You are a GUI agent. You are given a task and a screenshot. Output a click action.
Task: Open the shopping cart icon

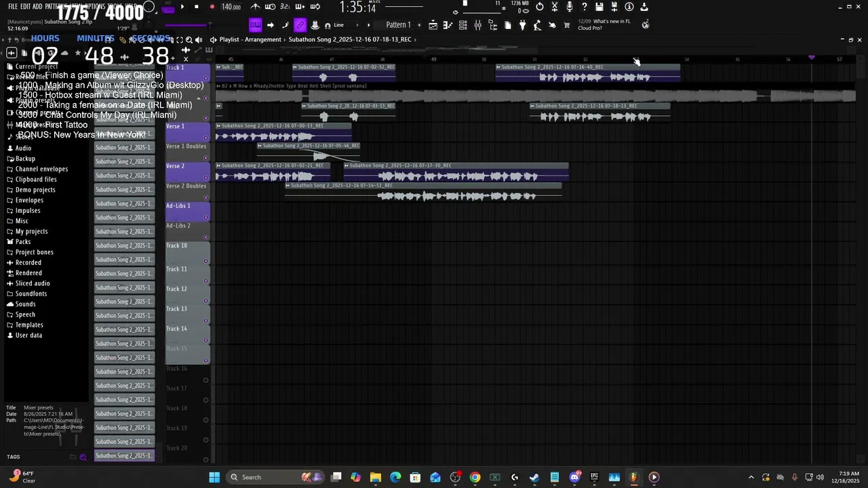(567, 25)
